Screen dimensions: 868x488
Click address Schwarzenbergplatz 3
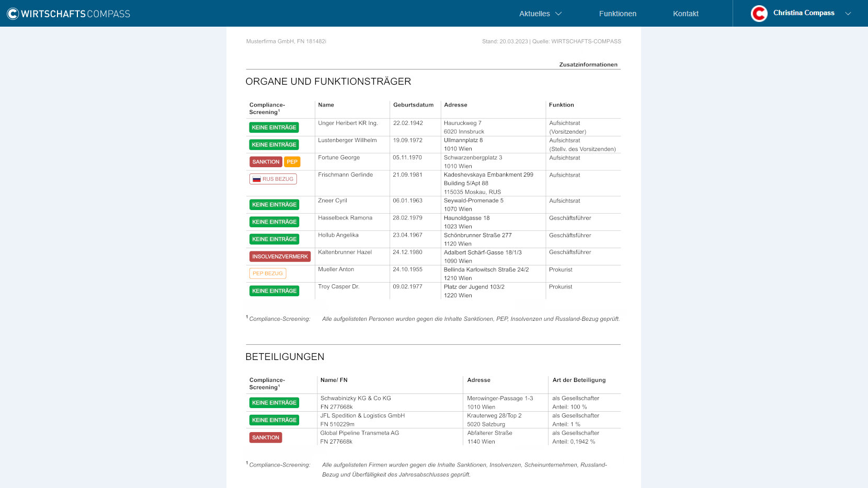click(x=473, y=158)
